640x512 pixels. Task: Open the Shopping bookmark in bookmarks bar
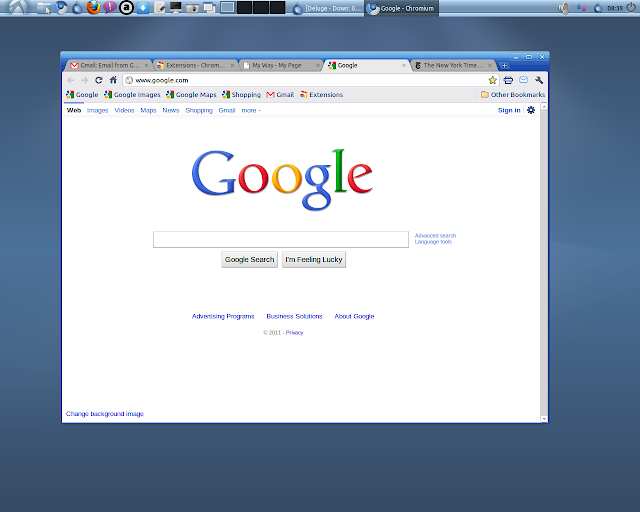pyautogui.click(x=241, y=95)
